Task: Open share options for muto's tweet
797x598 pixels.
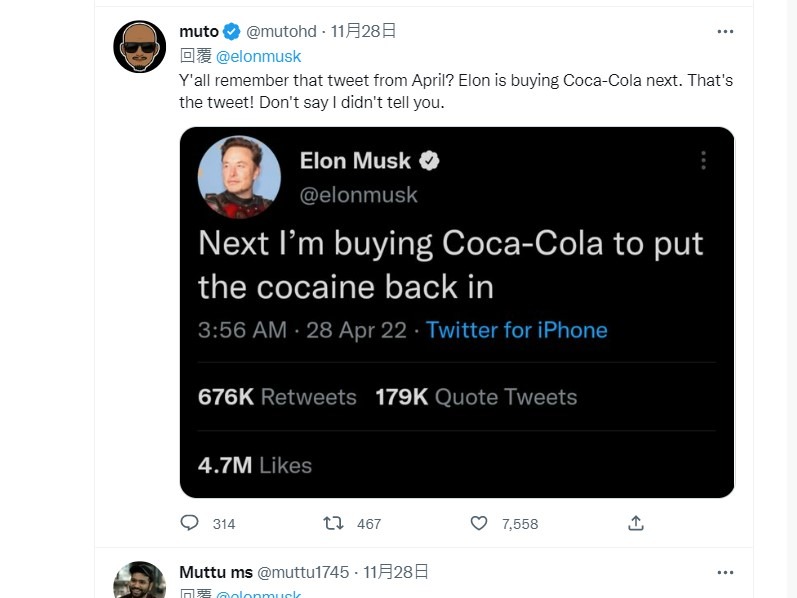Action: pos(636,523)
